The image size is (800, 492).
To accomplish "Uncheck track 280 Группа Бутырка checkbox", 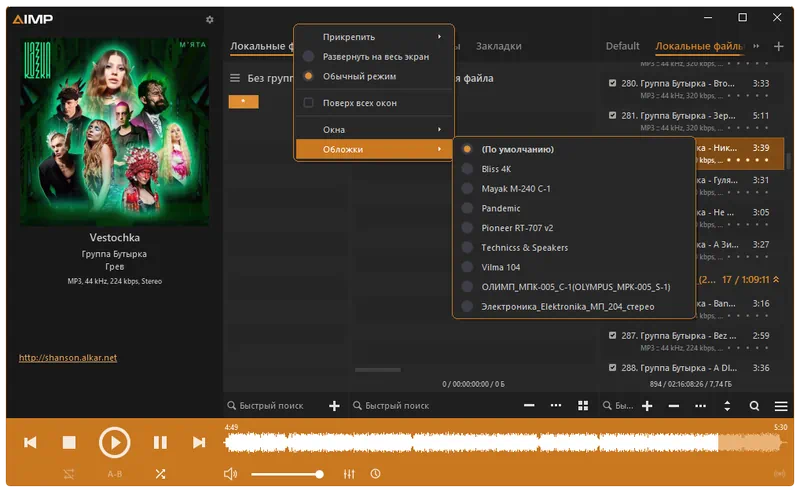I will [612, 83].
